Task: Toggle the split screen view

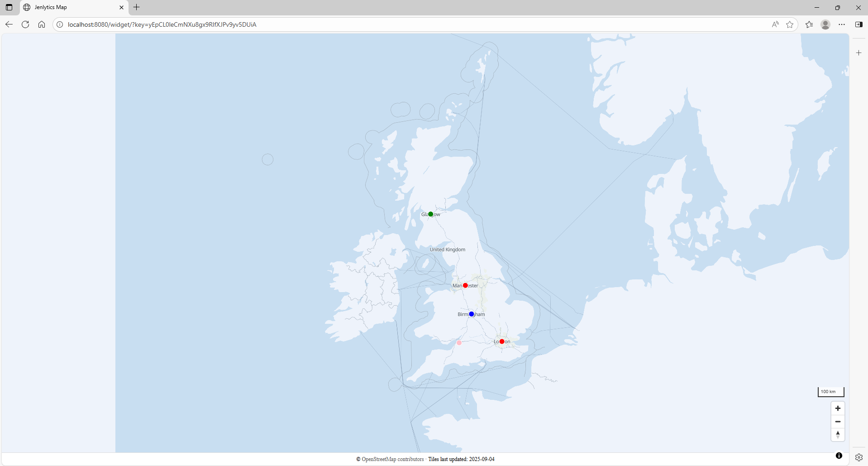Action: pyautogui.click(x=859, y=24)
